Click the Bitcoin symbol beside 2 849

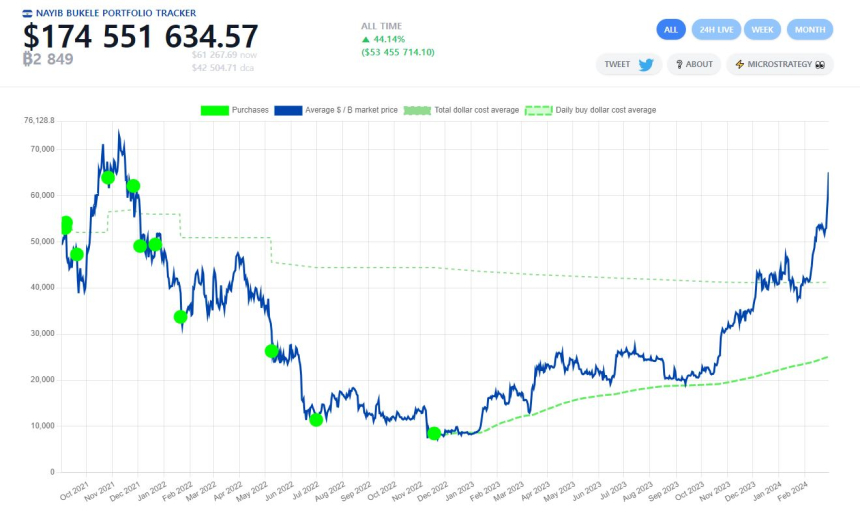[29, 59]
